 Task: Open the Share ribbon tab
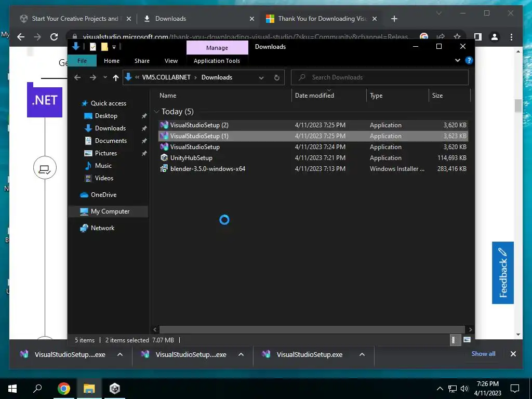click(x=142, y=61)
